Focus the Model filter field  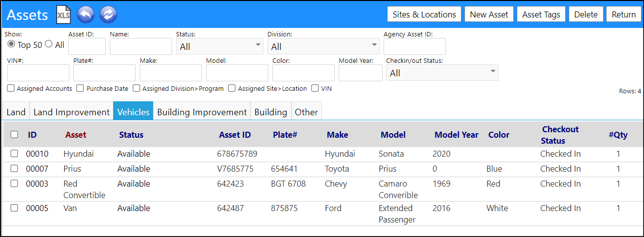(x=237, y=73)
